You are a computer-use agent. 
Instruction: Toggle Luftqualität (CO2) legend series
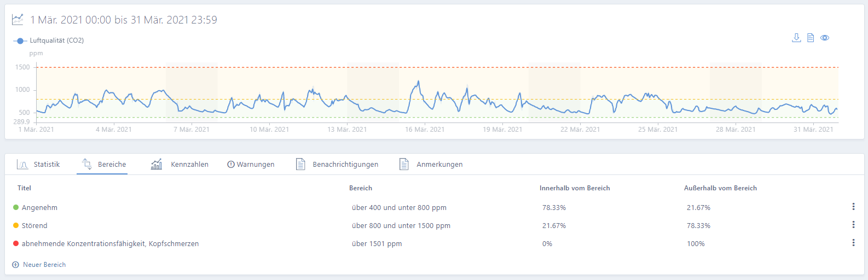(49, 40)
